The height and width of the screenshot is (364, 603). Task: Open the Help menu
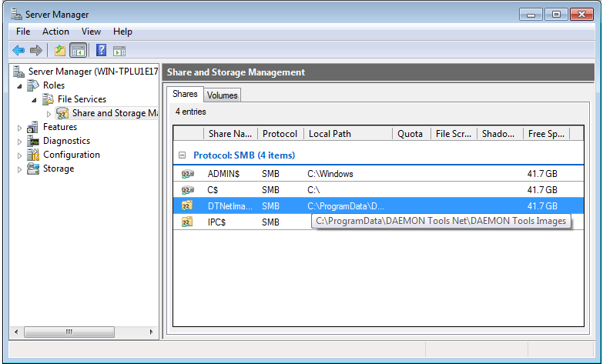[x=122, y=32]
